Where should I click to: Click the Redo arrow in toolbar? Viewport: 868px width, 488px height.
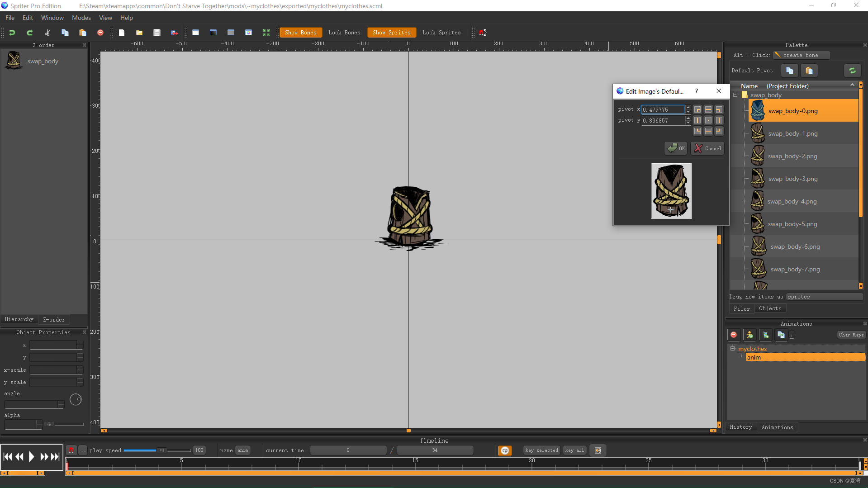pos(30,33)
